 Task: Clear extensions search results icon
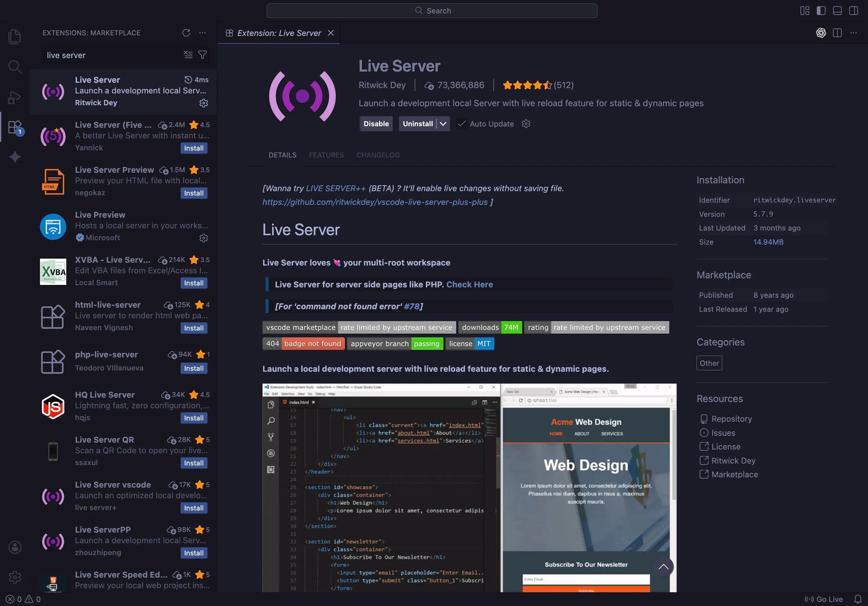188,55
